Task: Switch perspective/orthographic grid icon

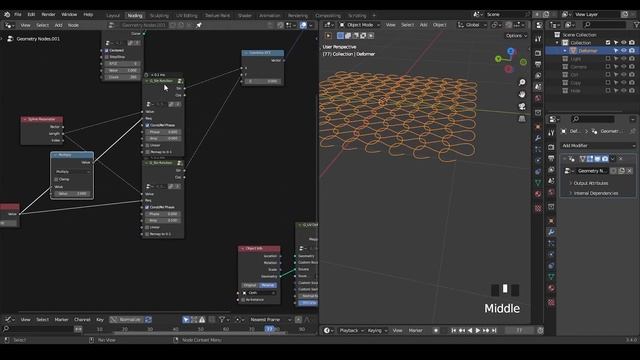Action: click(x=522, y=119)
